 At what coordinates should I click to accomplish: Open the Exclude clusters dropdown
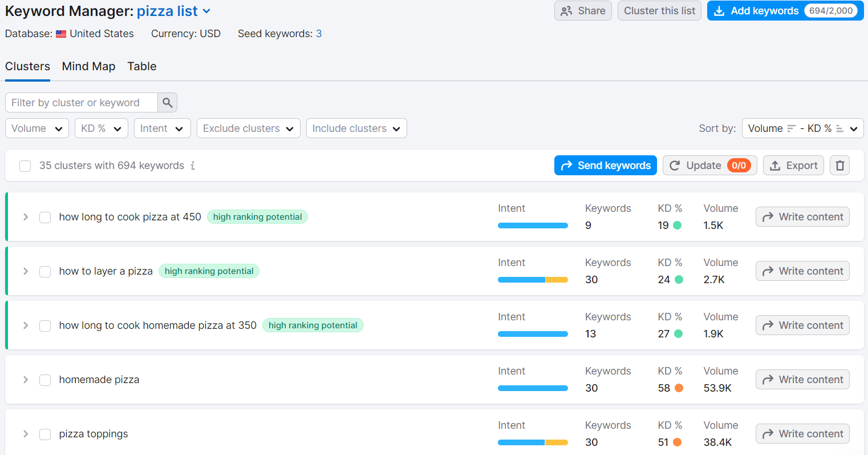(x=249, y=128)
